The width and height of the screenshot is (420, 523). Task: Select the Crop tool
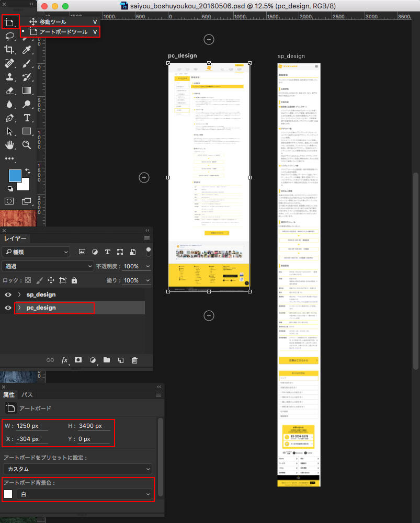(9, 50)
